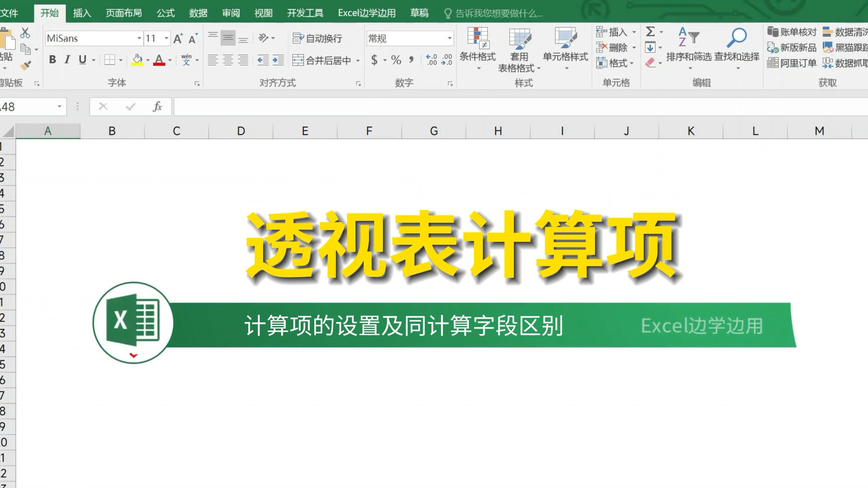Pick a font color from the A swatch
This screenshot has width=868, height=488.
[159, 60]
